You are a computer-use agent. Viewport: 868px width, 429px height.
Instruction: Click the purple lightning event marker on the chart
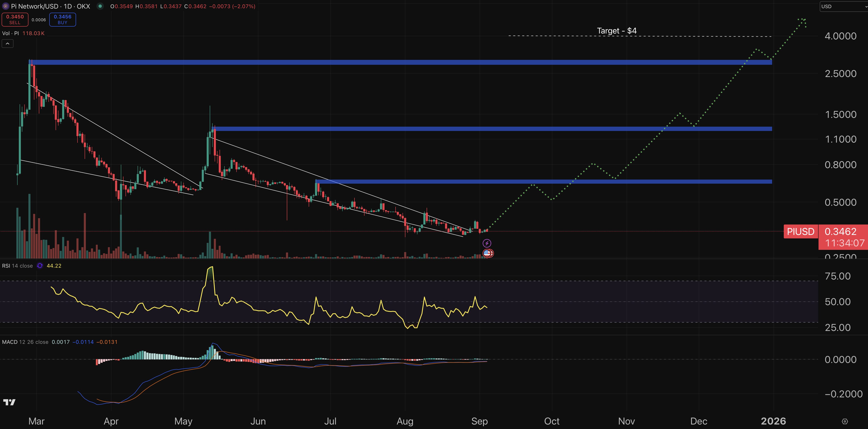point(488,243)
